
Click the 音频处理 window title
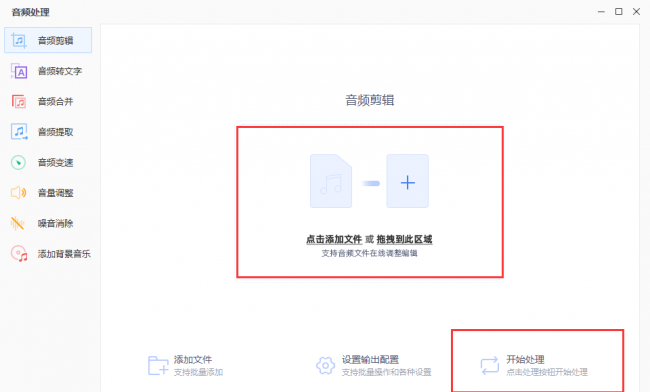coord(31,12)
